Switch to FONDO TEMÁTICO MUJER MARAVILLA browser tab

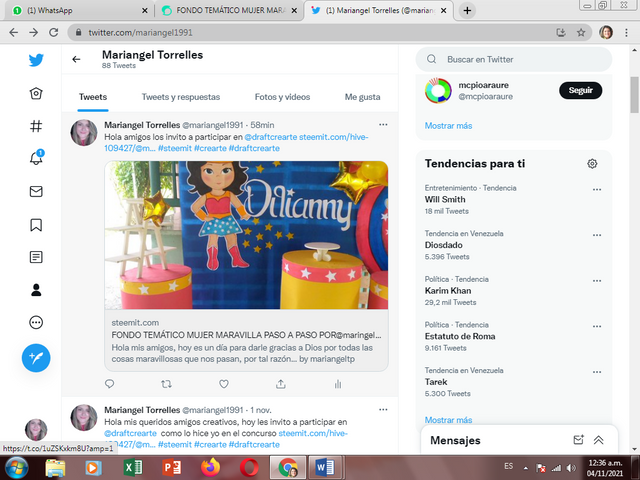(x=229, y=11)
